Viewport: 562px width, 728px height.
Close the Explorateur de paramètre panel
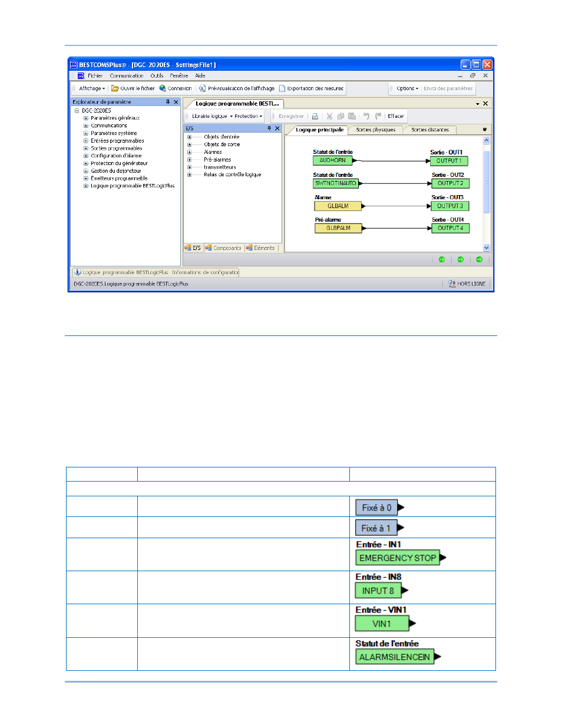coord(176,102)
